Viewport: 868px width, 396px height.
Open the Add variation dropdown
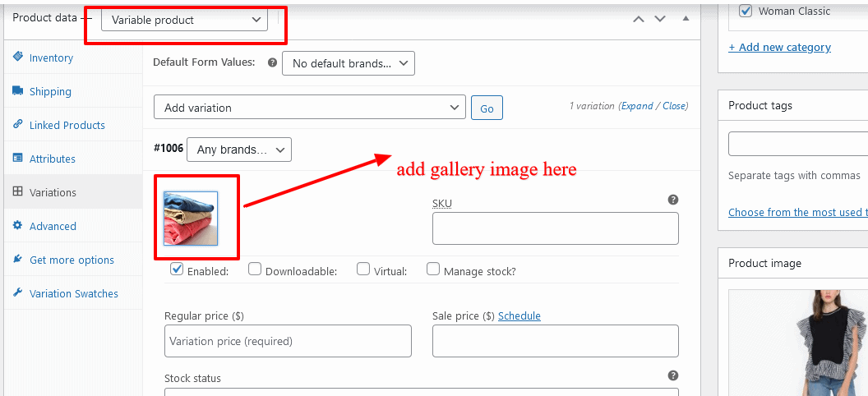(x=309, y=108)
